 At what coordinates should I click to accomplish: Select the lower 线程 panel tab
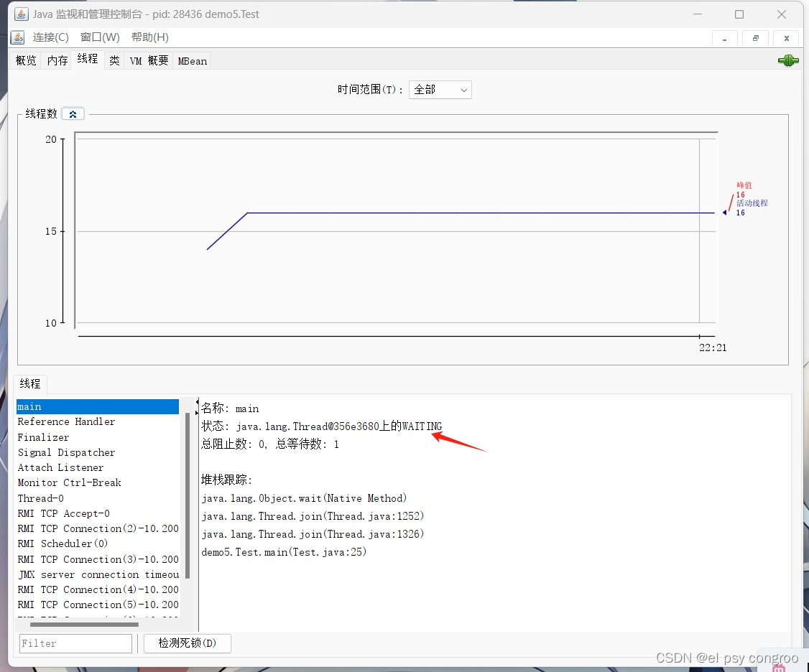tap(30, 383)
